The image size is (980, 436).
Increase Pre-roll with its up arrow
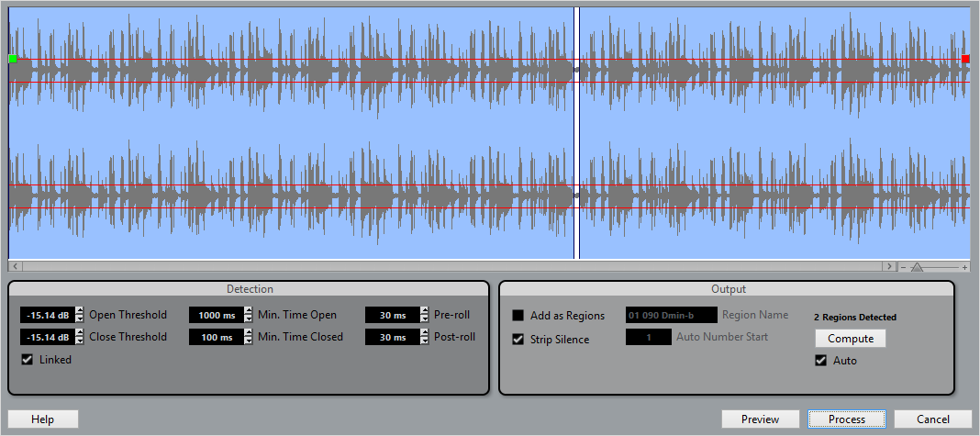click(424, 311)
